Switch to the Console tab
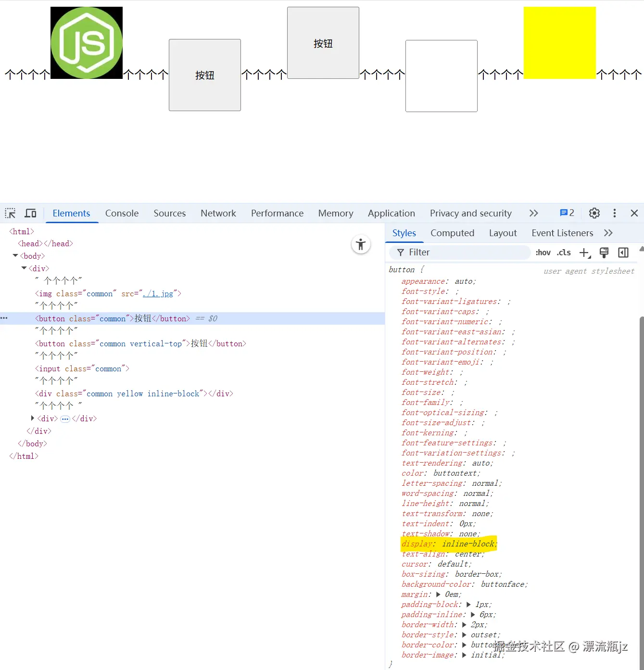 tap(122, 213)
